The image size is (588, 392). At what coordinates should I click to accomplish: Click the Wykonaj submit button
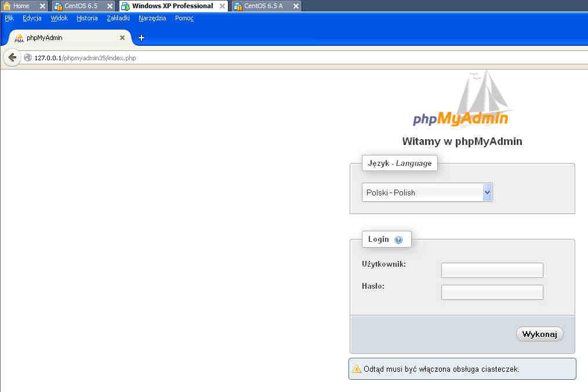pos(540,334)
